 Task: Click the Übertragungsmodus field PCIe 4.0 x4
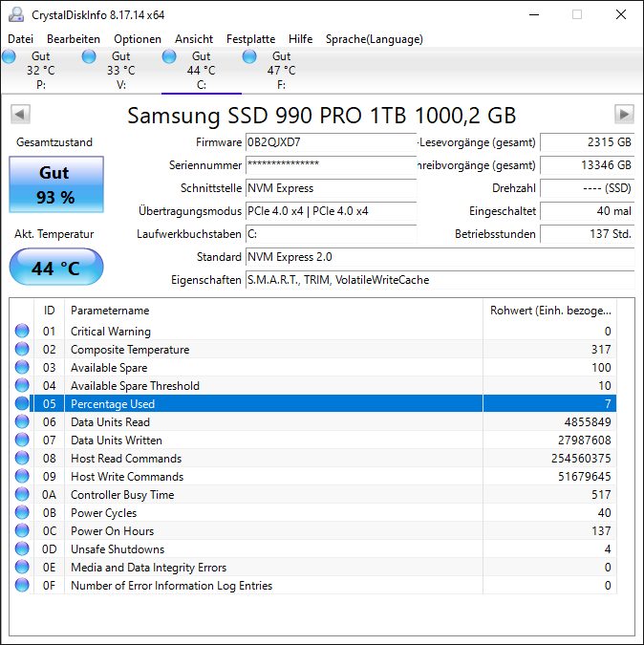pyautogui.click(x=331, y=211)
